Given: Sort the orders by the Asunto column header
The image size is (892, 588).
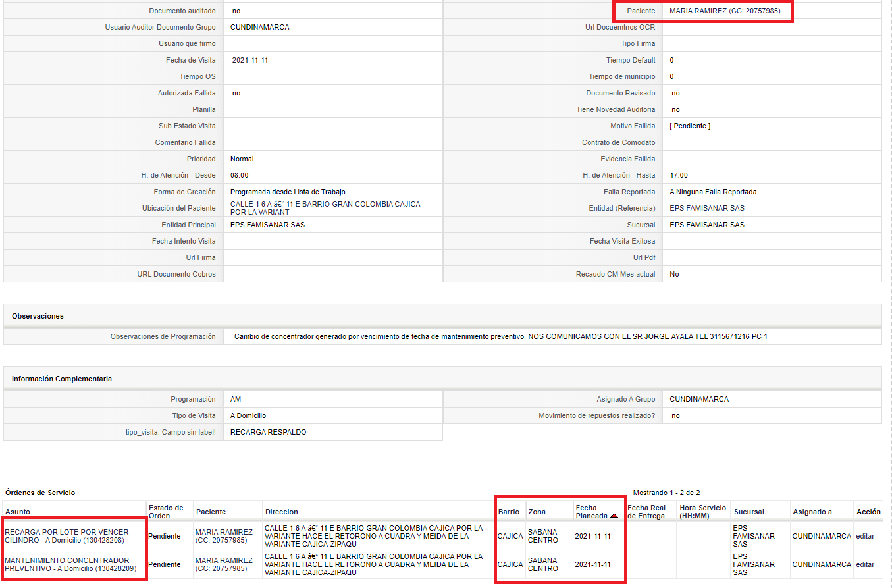Looking at the screenshot, I should tap(18, 512).
